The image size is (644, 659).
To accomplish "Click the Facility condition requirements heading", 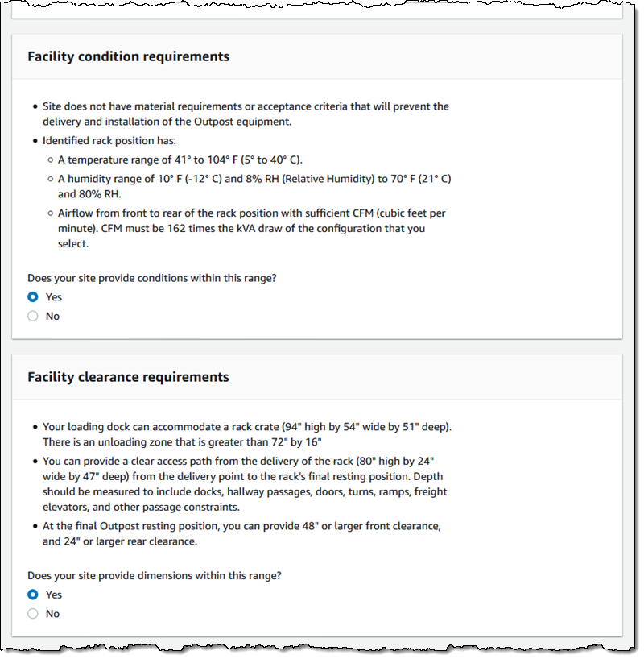I will (128, 57).
